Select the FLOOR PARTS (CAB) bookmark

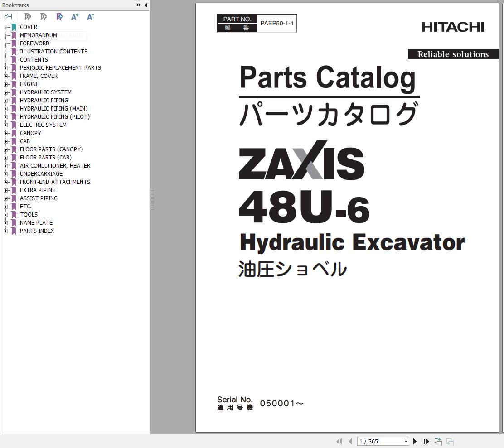[x=46, y=157]
